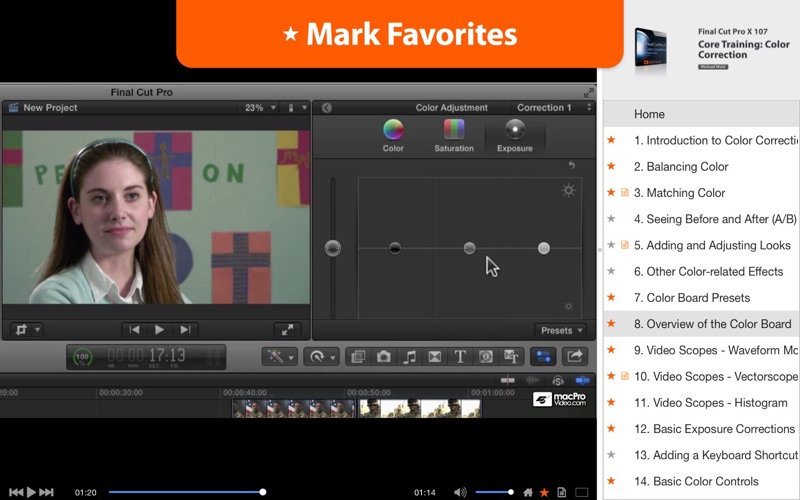Image resolution: width=800 pixels, height=500 pixels.
Task: Toggle timeline snapping icon
Action: (x=582, y=381)
